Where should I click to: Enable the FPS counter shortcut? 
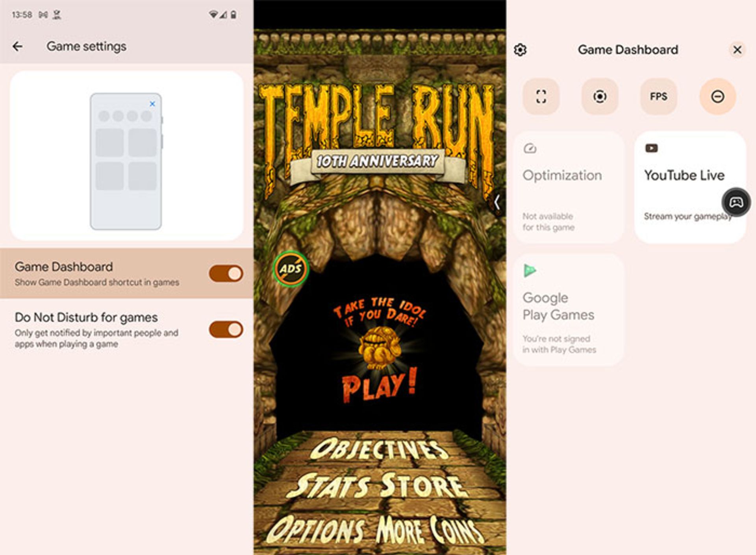(x=658, y=96)
